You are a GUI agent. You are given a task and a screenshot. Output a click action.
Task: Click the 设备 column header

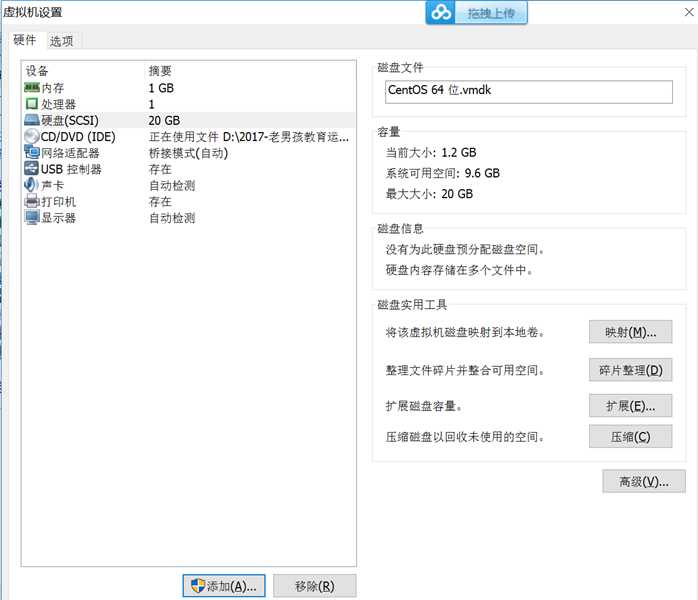[x=37, y=70]
